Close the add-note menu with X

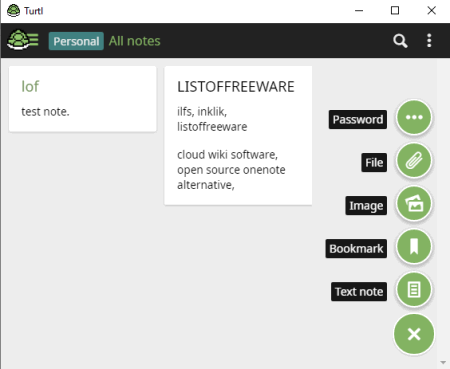[x=414, y=334]
